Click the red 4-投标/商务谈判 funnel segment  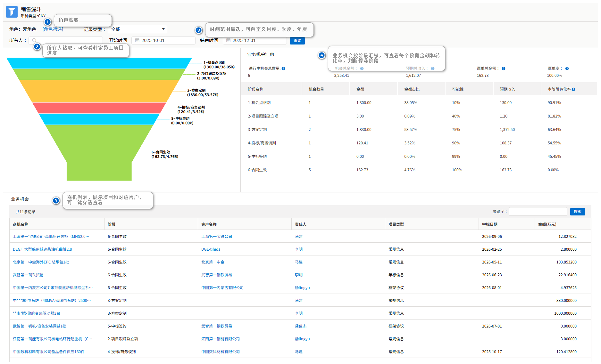[x=99, y=108]
